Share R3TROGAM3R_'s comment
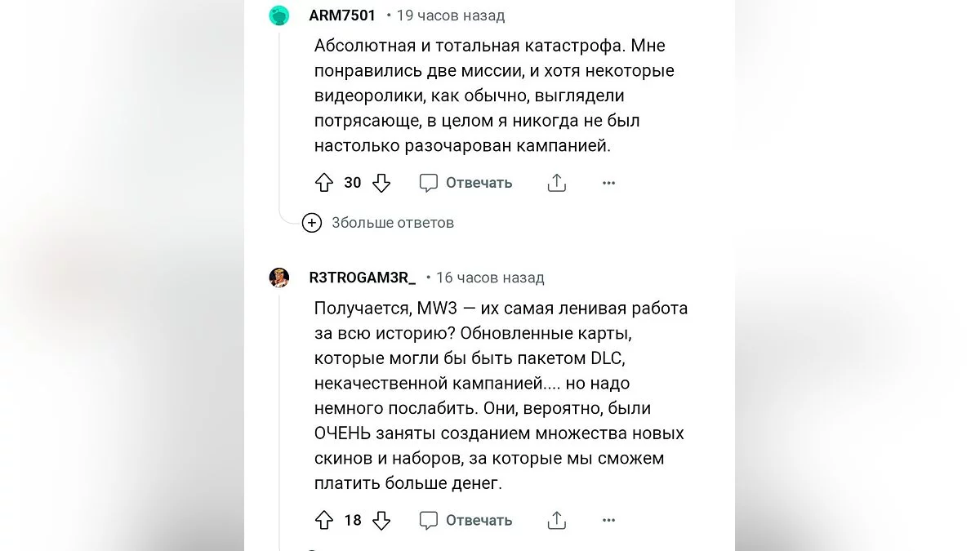This screenshot has height=551, width=980. pyautogui.click(x=557, y=520)
